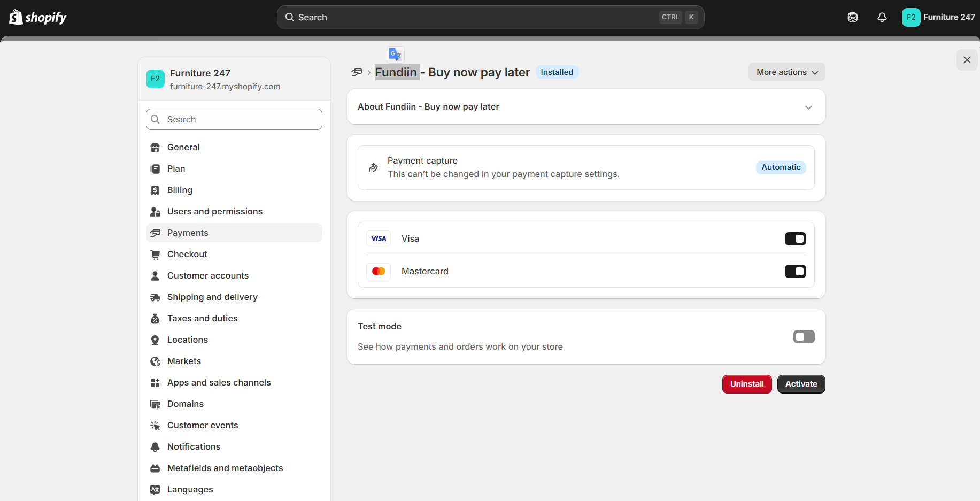Go to Users and permissions settings
This screenshot has height=501, width=980.
coord(215,212)
